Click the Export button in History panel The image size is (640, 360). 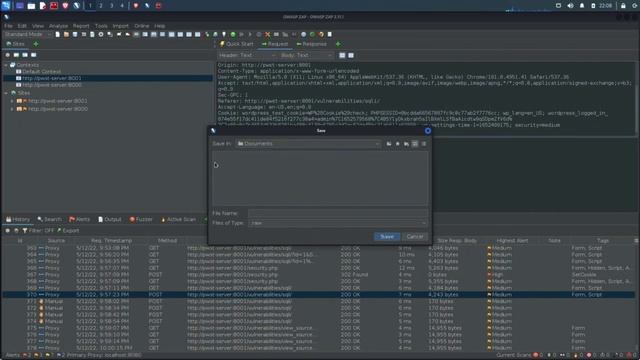coord(68,231)
